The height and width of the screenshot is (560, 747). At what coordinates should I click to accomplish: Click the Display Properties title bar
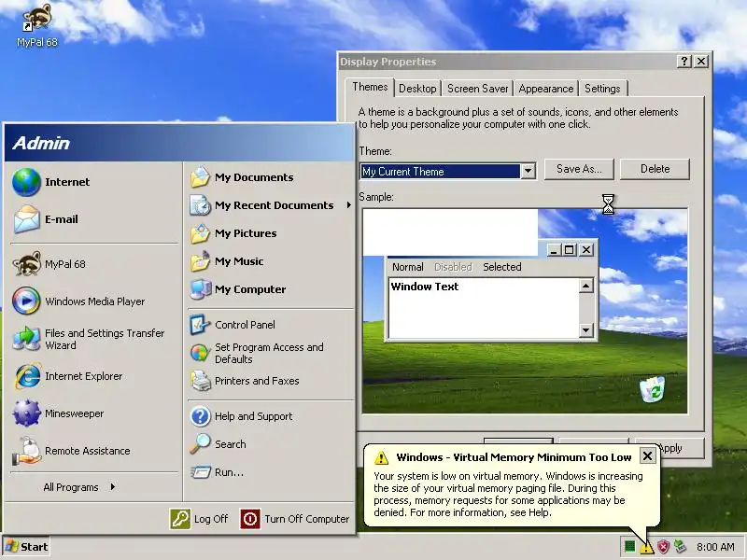click(507, 62)
